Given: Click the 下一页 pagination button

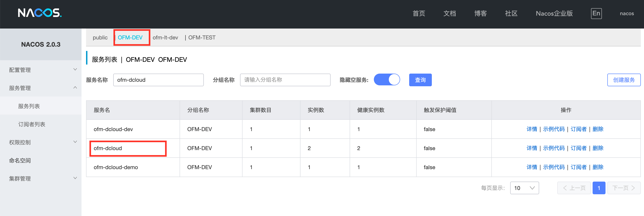Looking at the screenshot, I should tap(624, 188).
